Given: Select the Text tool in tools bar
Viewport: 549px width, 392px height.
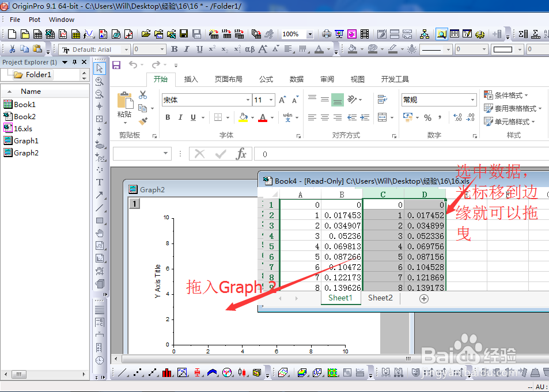Looking at the screenshot, I should tap(100, 182).
